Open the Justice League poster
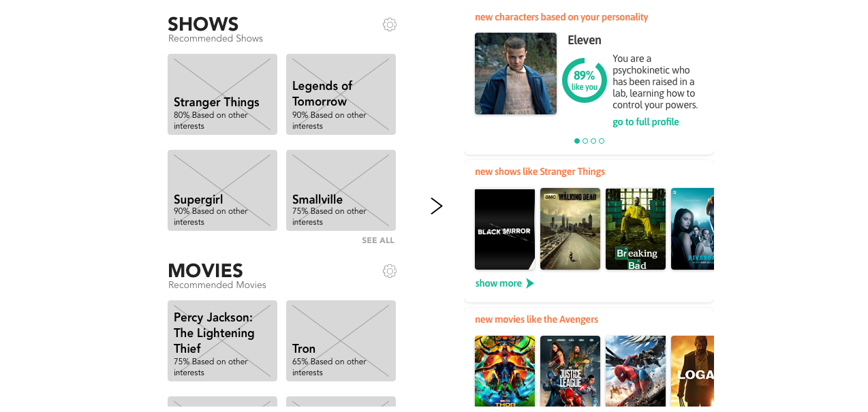Screen dimensions: 868x412 click(x=570, y=371)
